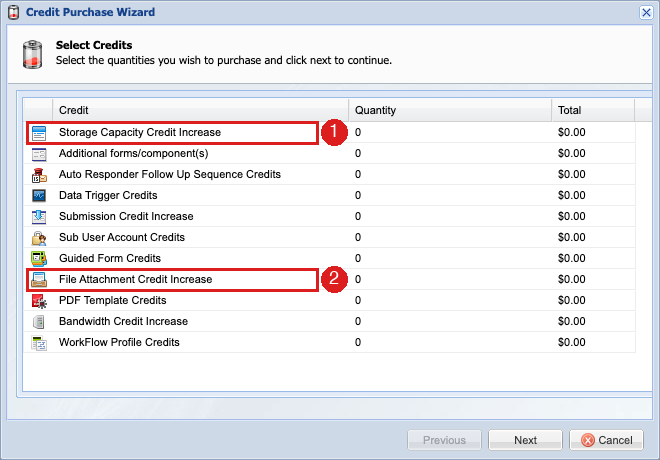
Task: Click the Submission Credit Increase icon
Action: (x=39, y=217)
